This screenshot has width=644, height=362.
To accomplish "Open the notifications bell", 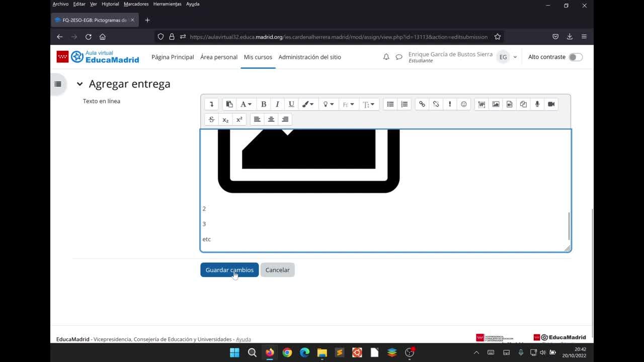I will pos(386,57).
